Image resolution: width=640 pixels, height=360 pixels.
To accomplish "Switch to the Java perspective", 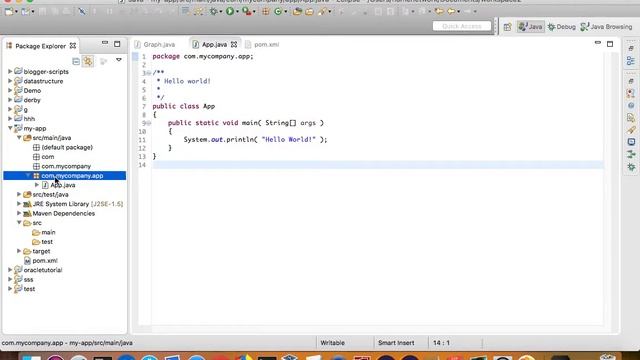I will (530, 27).
